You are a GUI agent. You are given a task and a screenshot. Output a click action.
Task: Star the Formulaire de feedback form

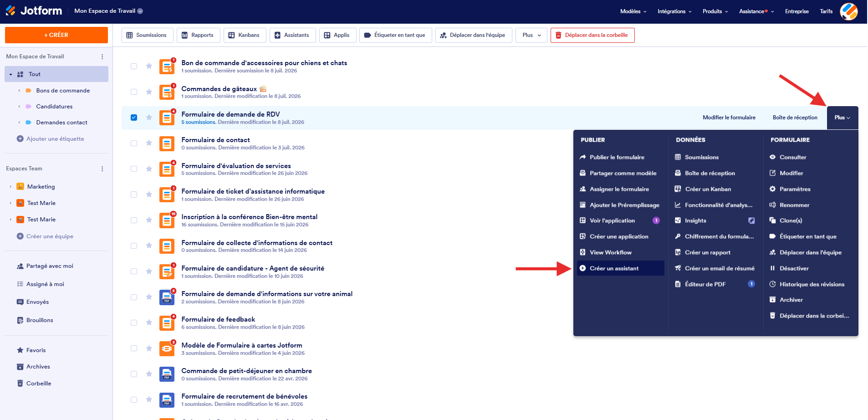[149, 323]
